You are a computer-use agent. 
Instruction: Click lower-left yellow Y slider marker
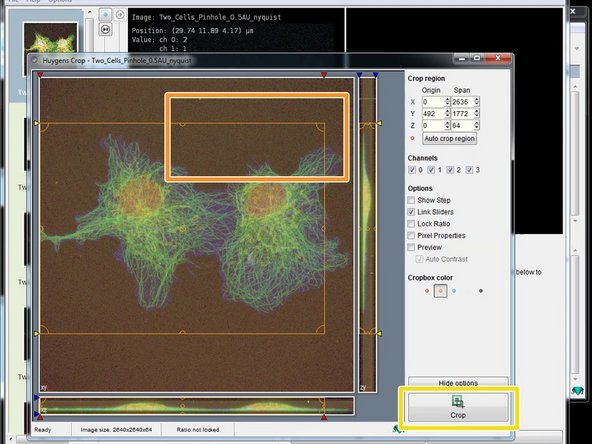(37, 333)
